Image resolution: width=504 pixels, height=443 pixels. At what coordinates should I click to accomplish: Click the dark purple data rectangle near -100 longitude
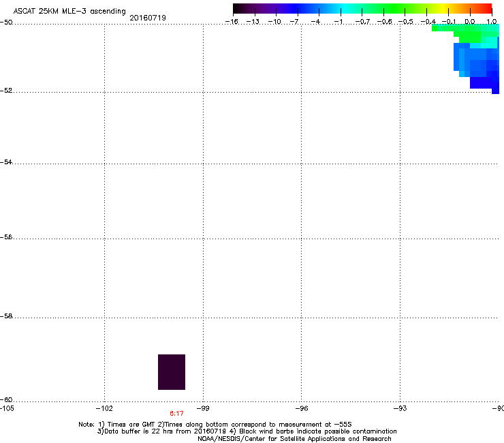tap(172, 372)
